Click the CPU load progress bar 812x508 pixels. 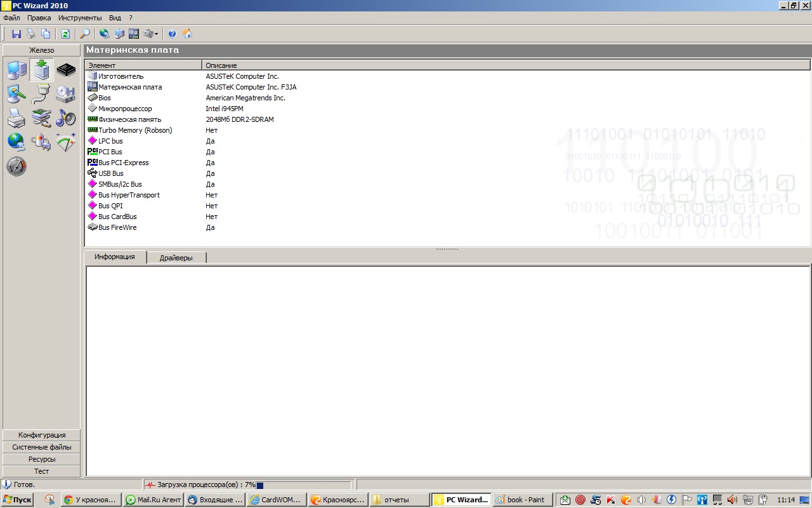(x=303, y=485)
